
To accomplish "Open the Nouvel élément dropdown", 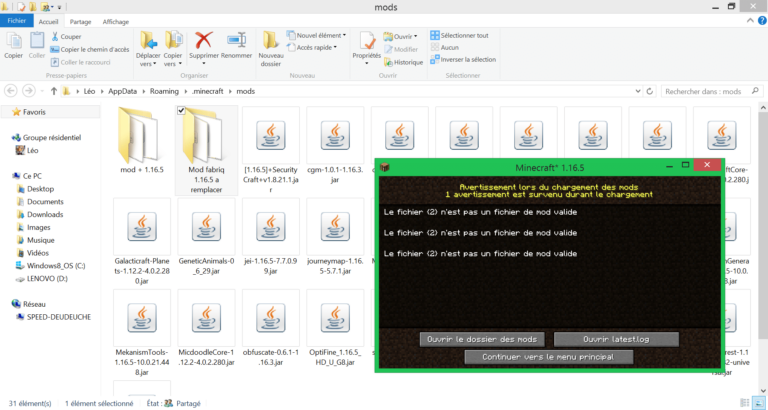I will (318, 35).
